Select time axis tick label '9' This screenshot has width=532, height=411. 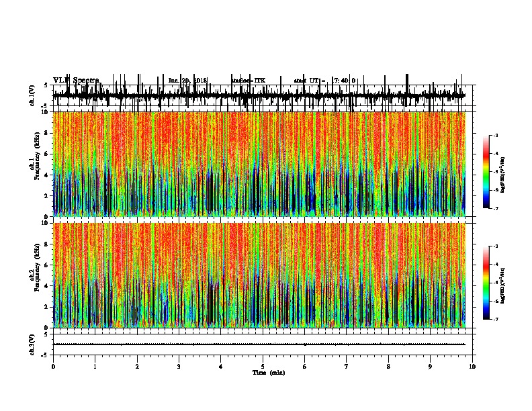pyautogui.click(x=430, y=367)
